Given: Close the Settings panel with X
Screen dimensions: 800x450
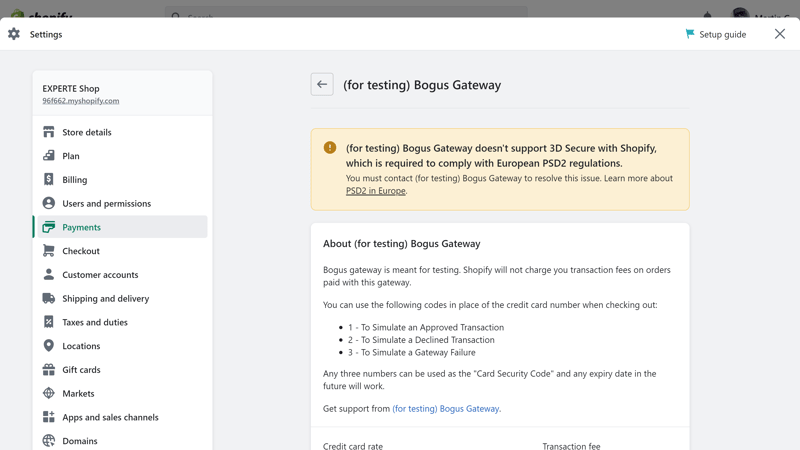Looking at the screenshot, I should pos(780,34).
